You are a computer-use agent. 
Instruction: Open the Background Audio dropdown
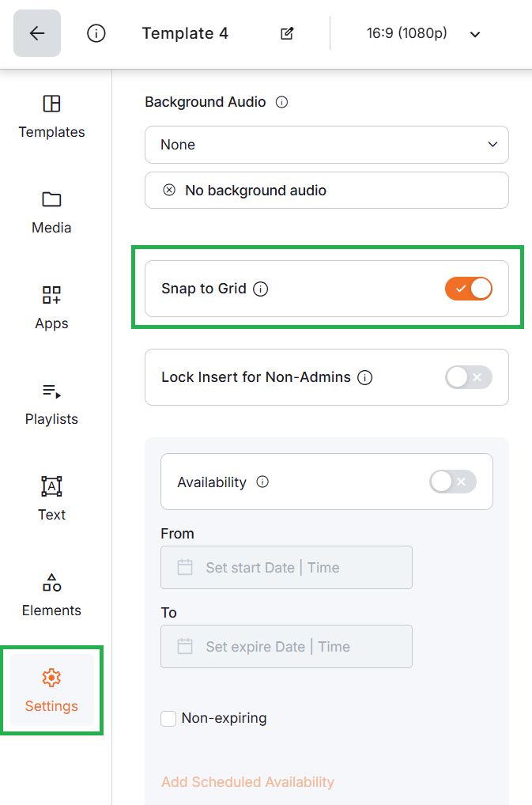pos(326,145)
